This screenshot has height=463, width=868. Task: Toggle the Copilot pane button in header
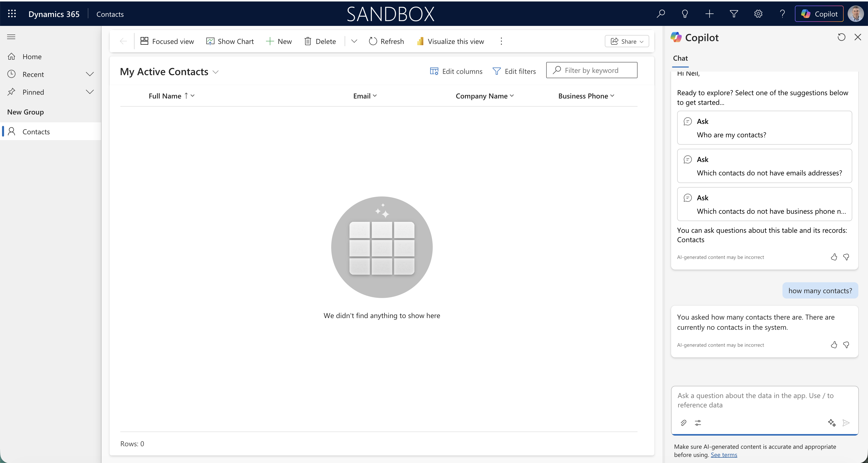[819, 14]
